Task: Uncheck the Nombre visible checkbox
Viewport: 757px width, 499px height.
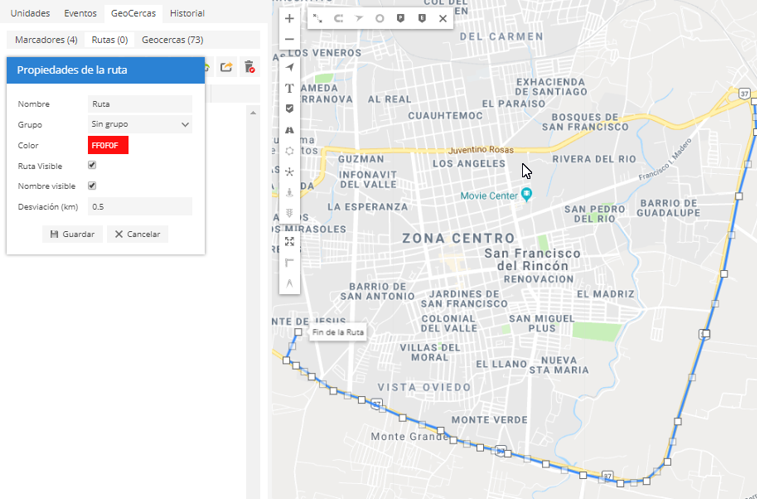Action: click(x=92, y=186)
